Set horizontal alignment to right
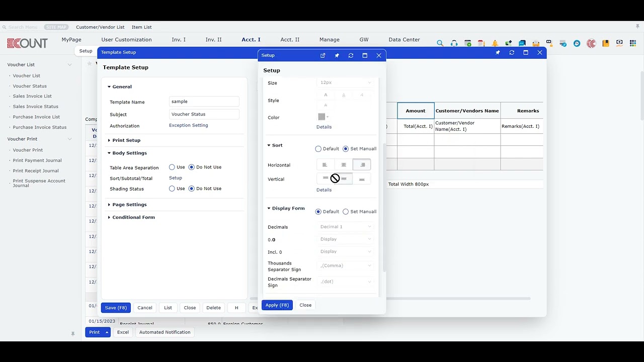Screen dimensions: 644x362 [x=362, y=164]
